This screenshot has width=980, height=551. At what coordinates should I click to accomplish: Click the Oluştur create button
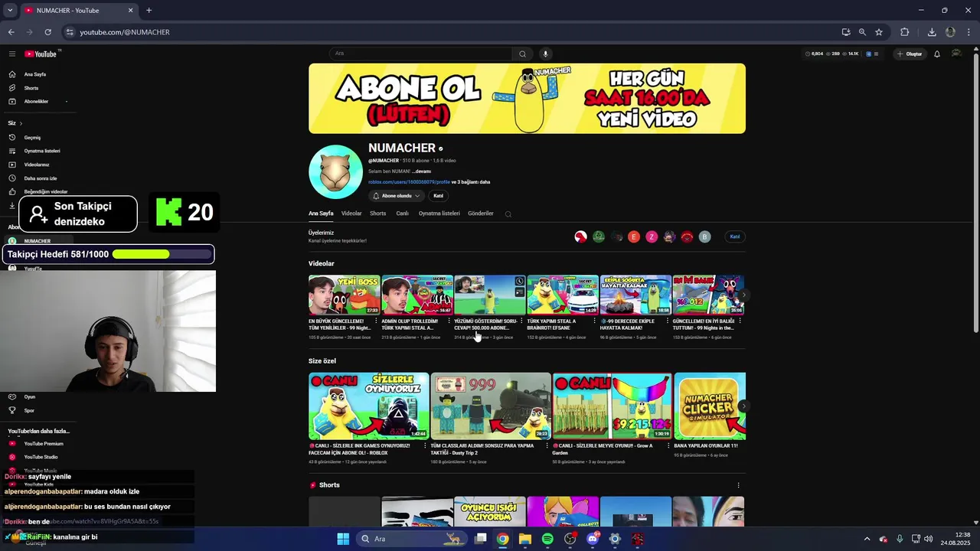coord(910,54)
